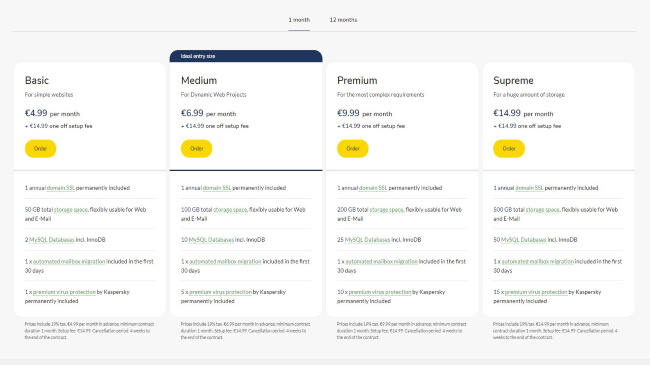
Task: Open automated mailbox migration link in Premium plan
Action: (381, 262)
